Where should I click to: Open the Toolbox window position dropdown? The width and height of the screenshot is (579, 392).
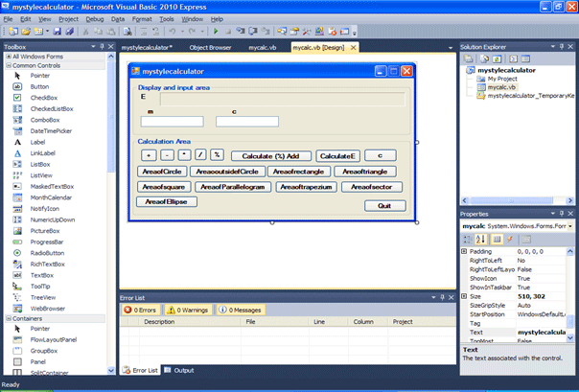pos(93,47)
